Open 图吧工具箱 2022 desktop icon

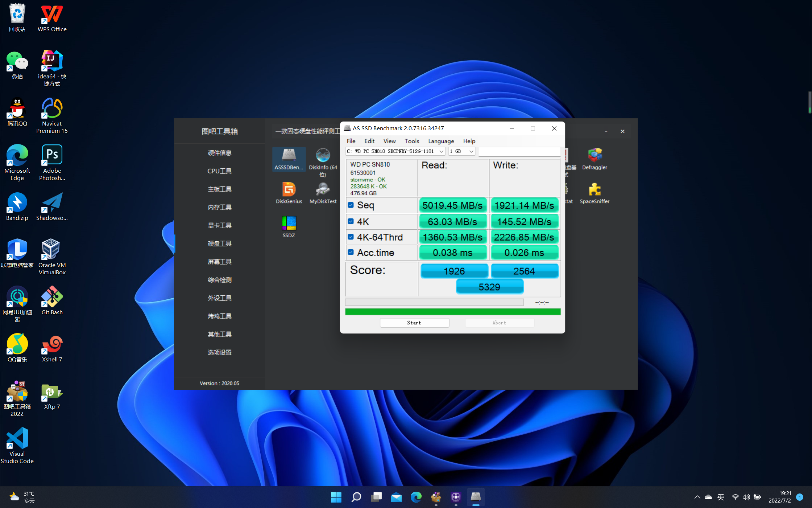coord(17,398)
